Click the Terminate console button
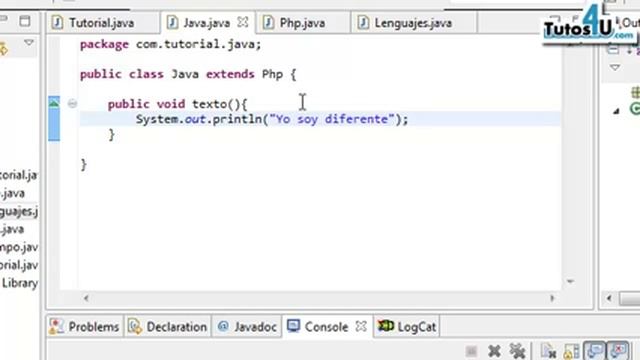640x360 pixels. coord(471,351)
